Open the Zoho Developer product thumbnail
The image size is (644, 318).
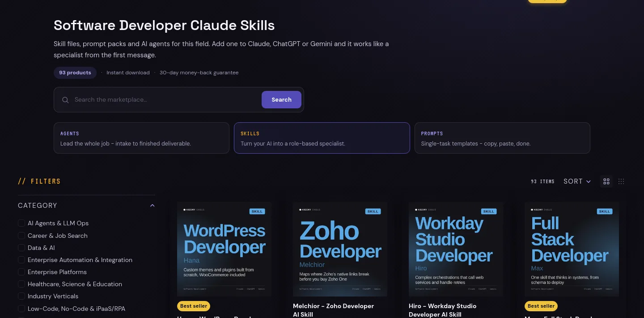[x=340, y=249]
